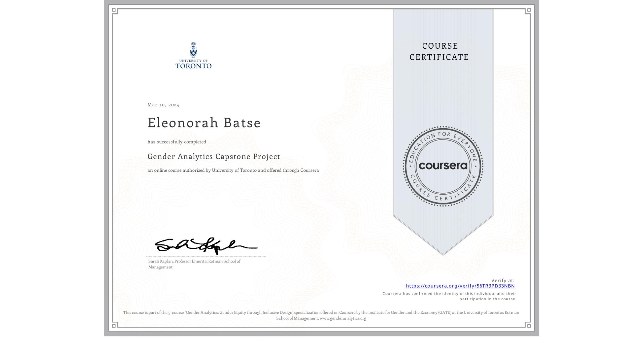
Task: Select the date Mar 10, 2024
Action: click(163, 105)
